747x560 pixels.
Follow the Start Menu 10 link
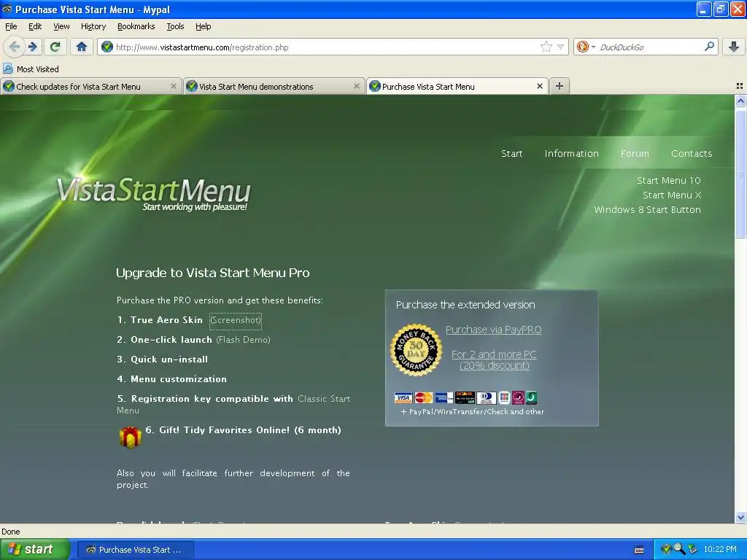668,181
